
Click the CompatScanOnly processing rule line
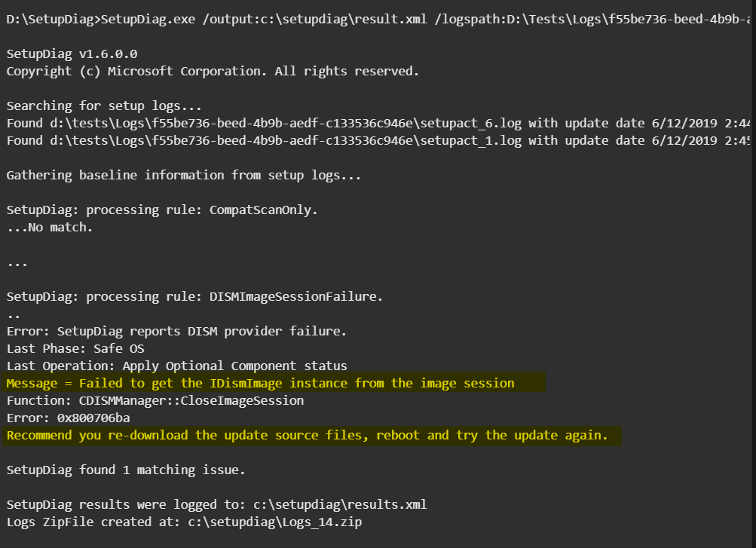pyautogui.click(x=162, y=210)
